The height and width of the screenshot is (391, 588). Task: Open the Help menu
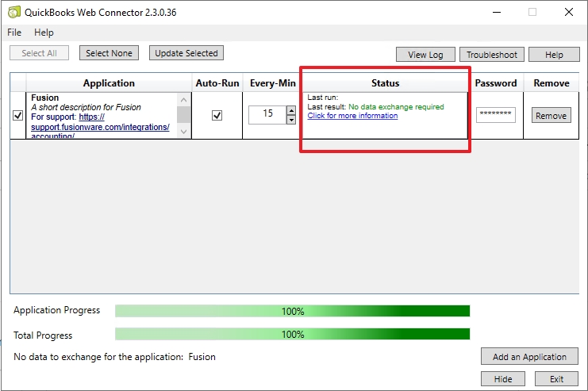(44, 33)
